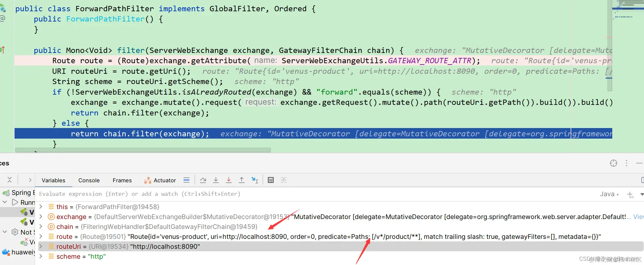Image resolution: width=644 pixels, height=265 pixels.
Task: Click the Step Into debugger icon
Action: click(216, 180)
